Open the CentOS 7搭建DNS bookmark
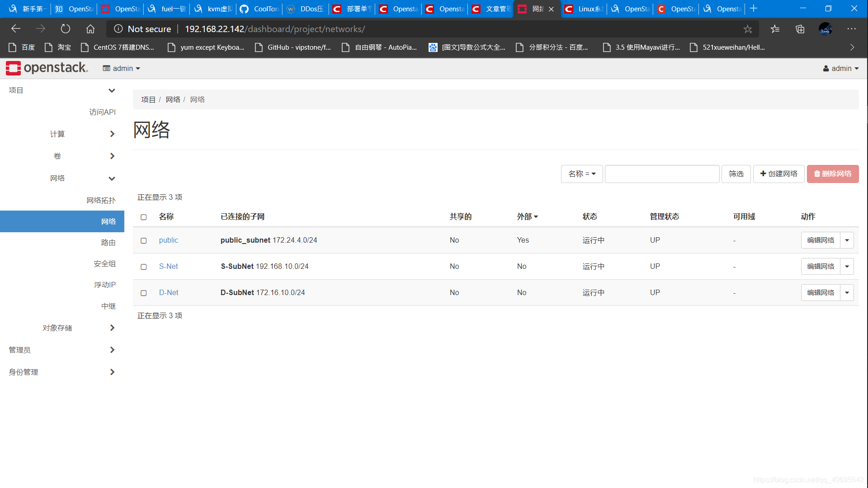The width and height of the screenshot is (868, 488). click(x=118, y=47)
